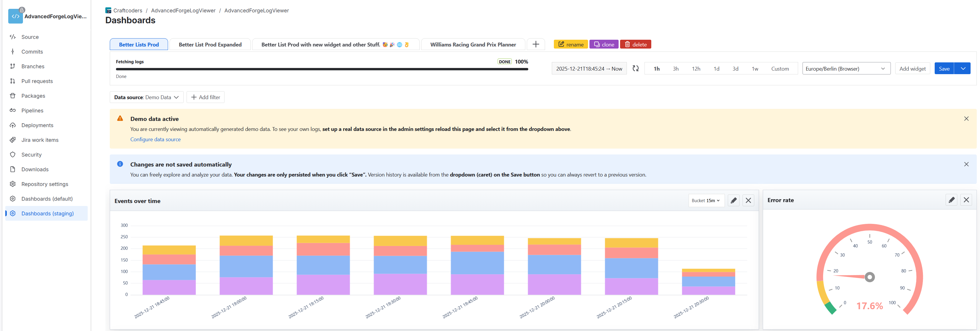980x331 pixels.
Task: Choose the 1w time range
Action: point(754,69)
